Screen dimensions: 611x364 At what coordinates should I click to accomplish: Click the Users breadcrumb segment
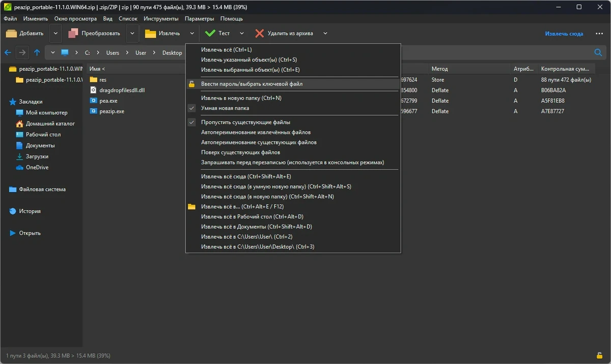tap(113, 52)
